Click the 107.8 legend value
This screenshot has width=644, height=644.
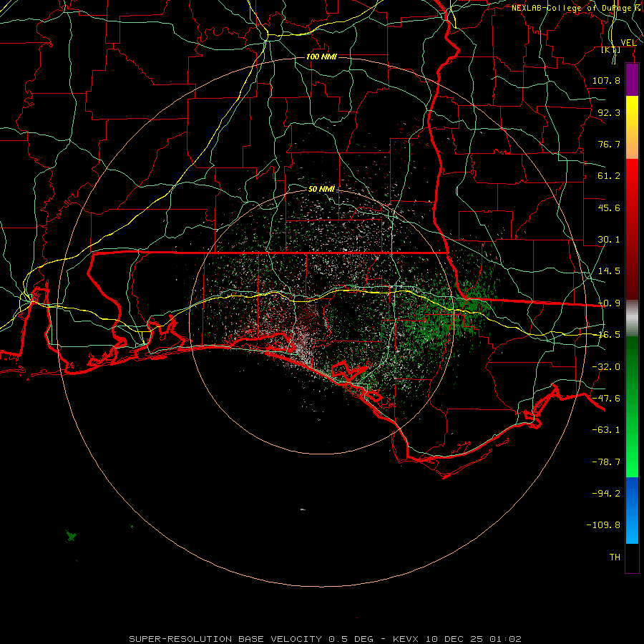coord(606,80)
